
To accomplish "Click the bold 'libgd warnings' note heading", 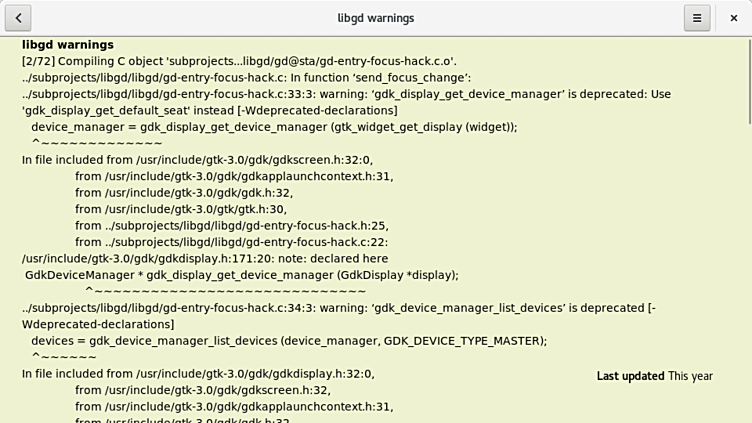I will tap(68, 45).
